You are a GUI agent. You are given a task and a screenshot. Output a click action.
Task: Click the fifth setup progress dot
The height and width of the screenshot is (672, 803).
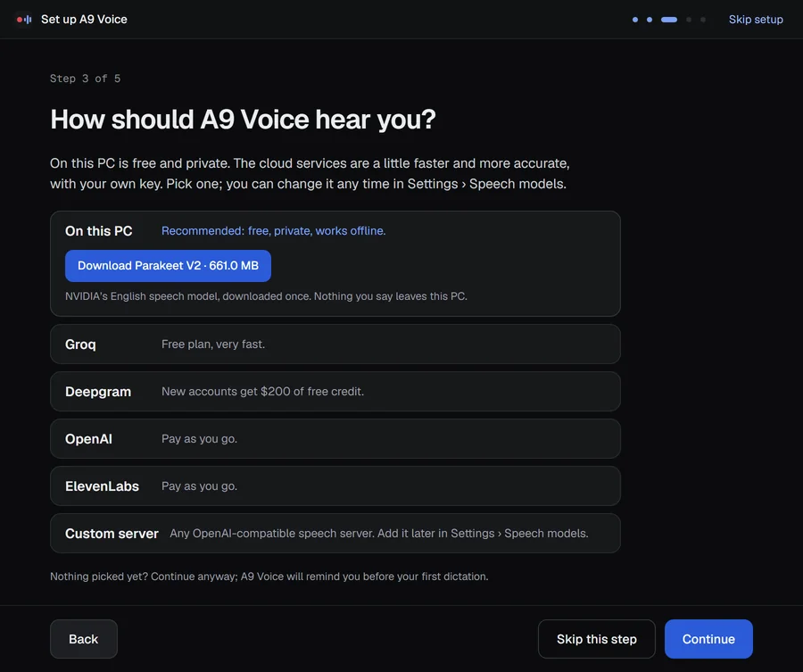click(x=703, y=20)
